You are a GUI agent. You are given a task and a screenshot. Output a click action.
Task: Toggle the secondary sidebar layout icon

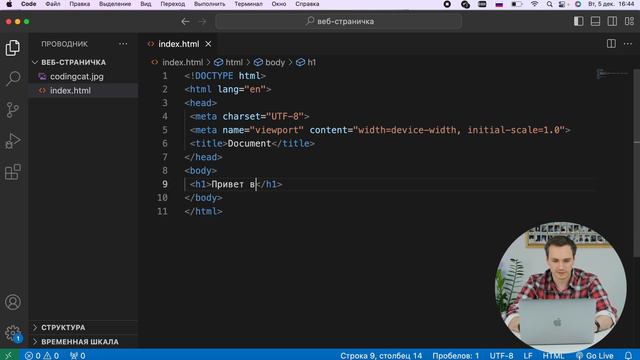(612, 21)
